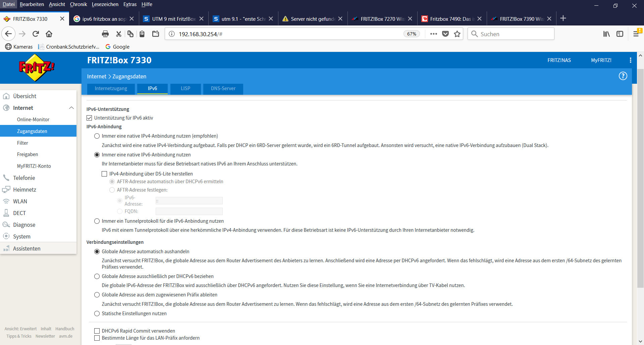644x345 pixels.
Task: Open FRITZ!NAS link
Action: [559, 60]
